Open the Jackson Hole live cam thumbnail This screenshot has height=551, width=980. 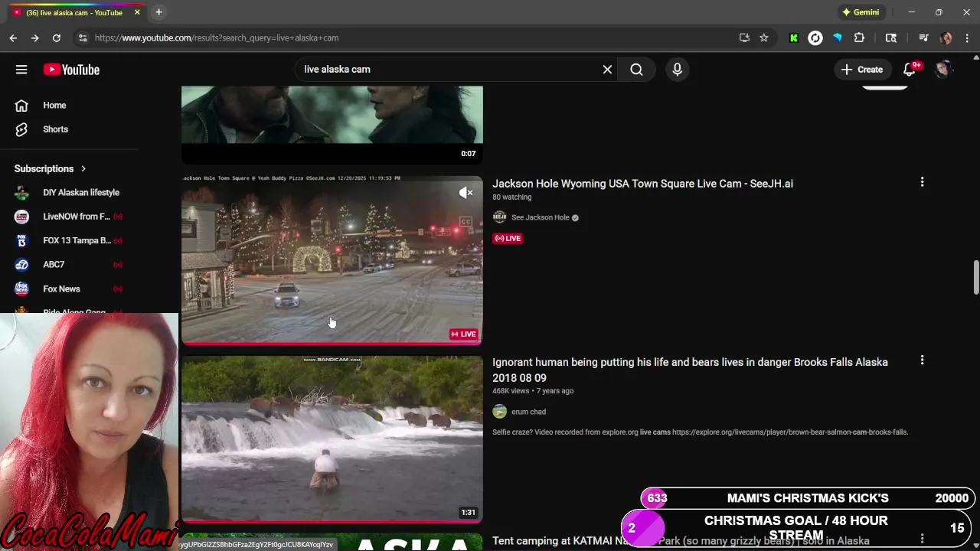coord(332,260)
